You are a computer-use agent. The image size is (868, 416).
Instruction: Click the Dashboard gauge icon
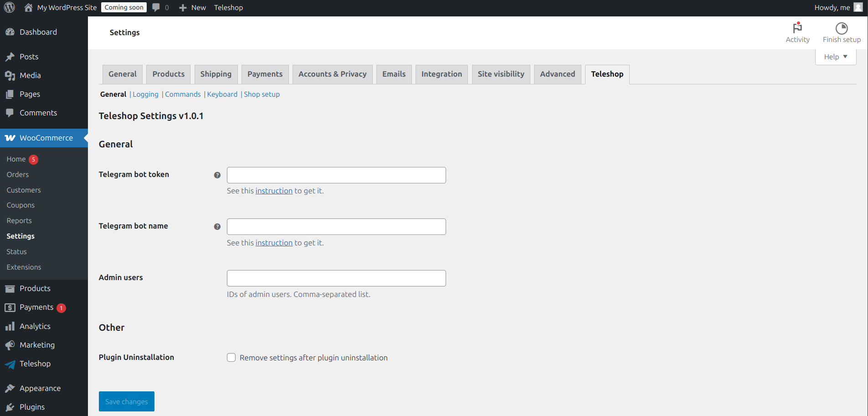coord(10,32)
